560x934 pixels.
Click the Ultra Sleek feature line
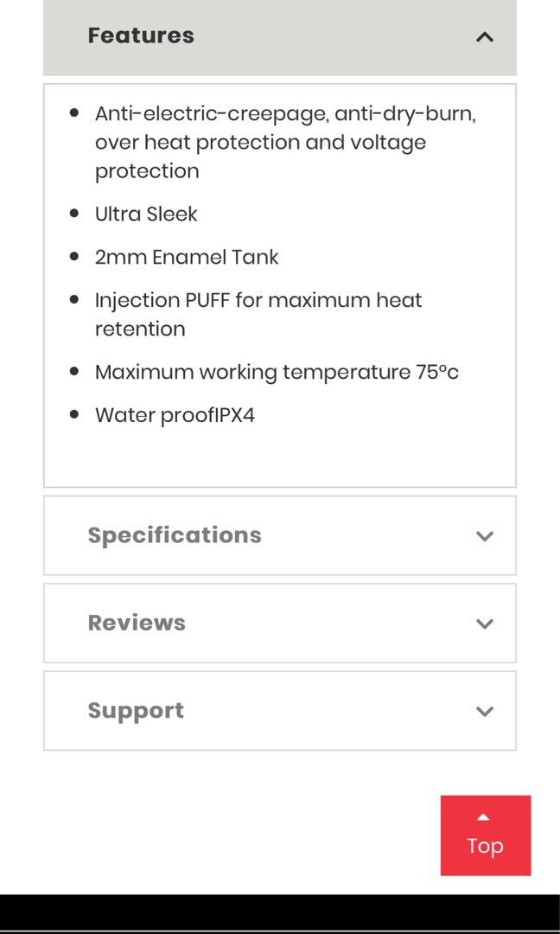146,214
